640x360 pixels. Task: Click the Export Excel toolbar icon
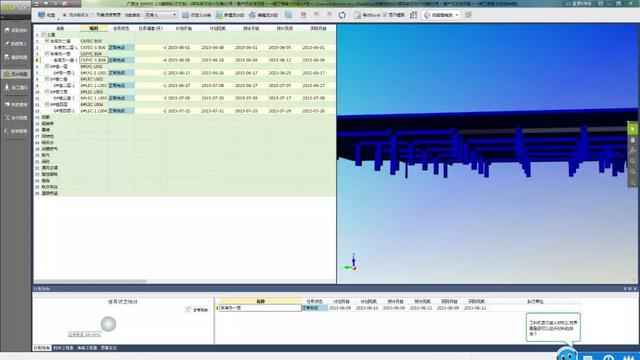point(367,15)
